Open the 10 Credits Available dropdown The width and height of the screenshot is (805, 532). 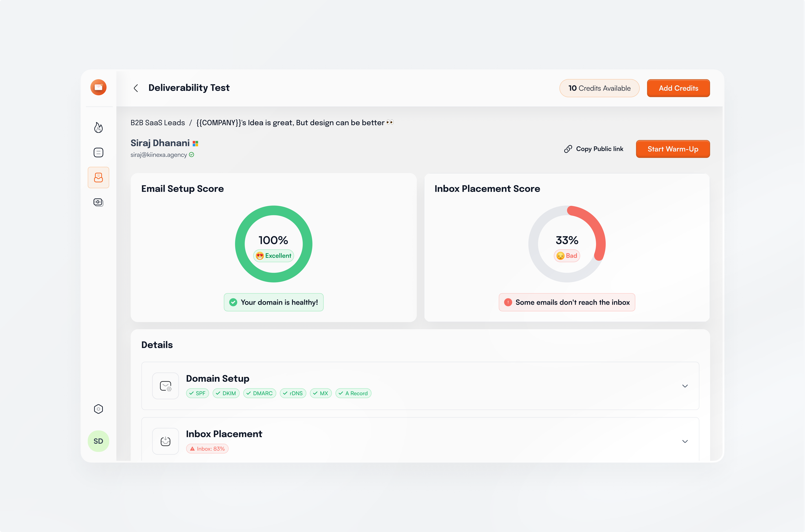(599, 88)
